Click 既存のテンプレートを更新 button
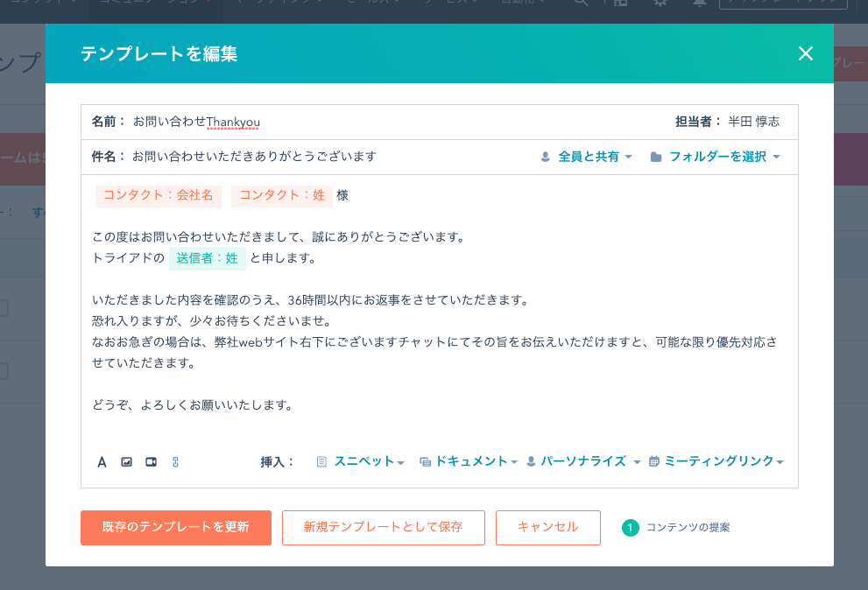This screenshot has height=590, width=868. point(176,528)
